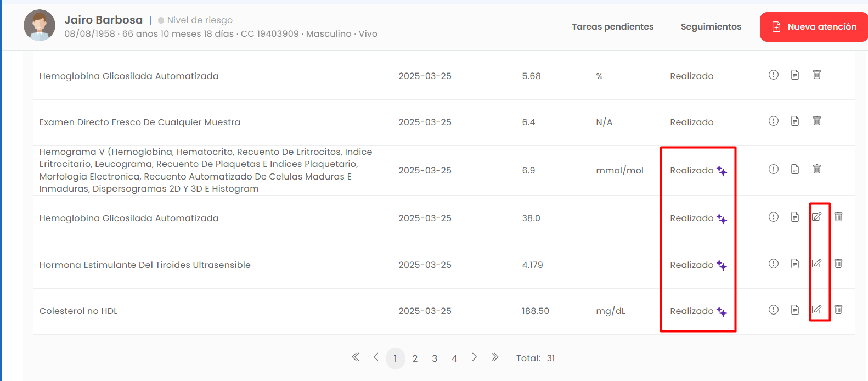Edit Hemoglobina Glicosilada 38.0 result
The height and width of the screenshot is (381, 868).
point(817,217)
